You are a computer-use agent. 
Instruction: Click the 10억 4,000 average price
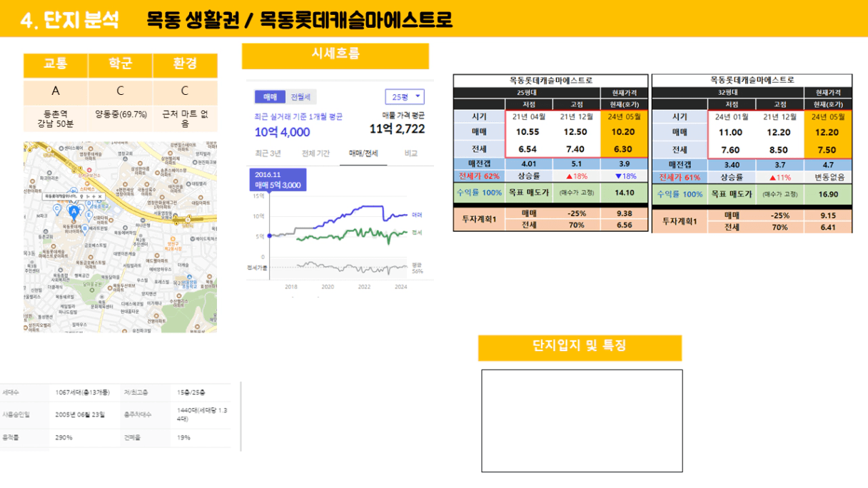(283, 132)
